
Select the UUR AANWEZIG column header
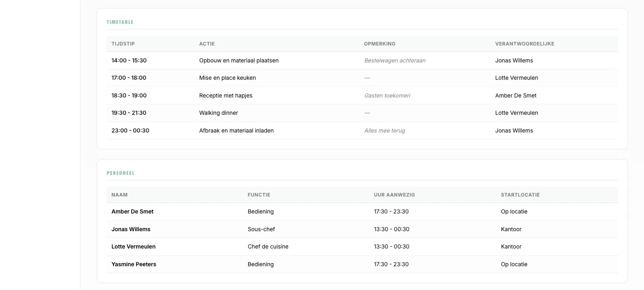coord(394,195)
